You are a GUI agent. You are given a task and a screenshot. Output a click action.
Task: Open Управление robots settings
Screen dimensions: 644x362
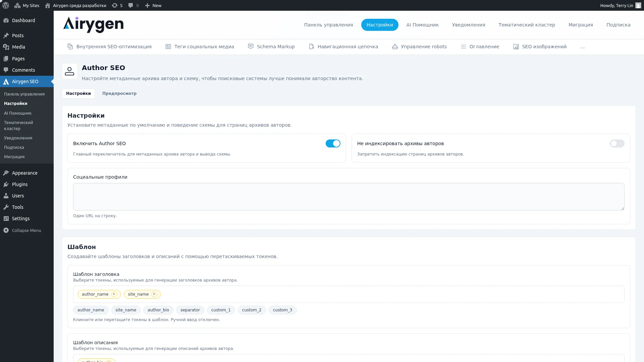(x=419, y=47)
